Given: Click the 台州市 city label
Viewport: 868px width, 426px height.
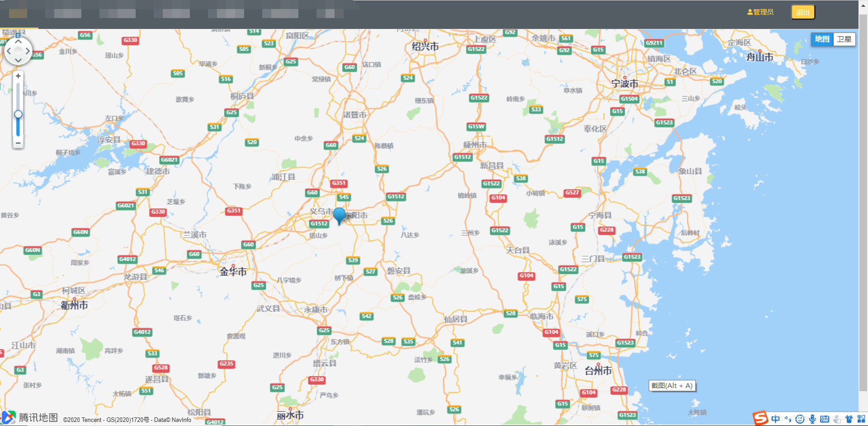Looking at the screenshot, I should [x=598, y=371].
